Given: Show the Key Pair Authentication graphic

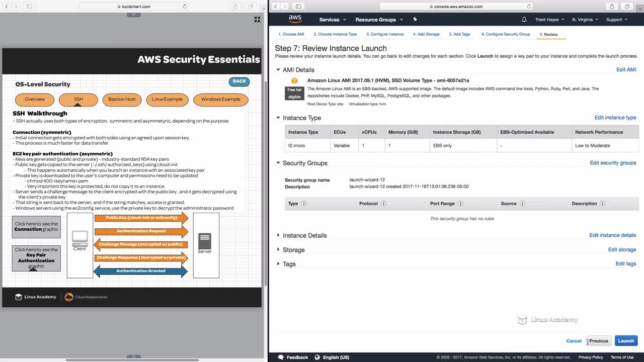Looking at the screenshot, I should coord(36,258).
